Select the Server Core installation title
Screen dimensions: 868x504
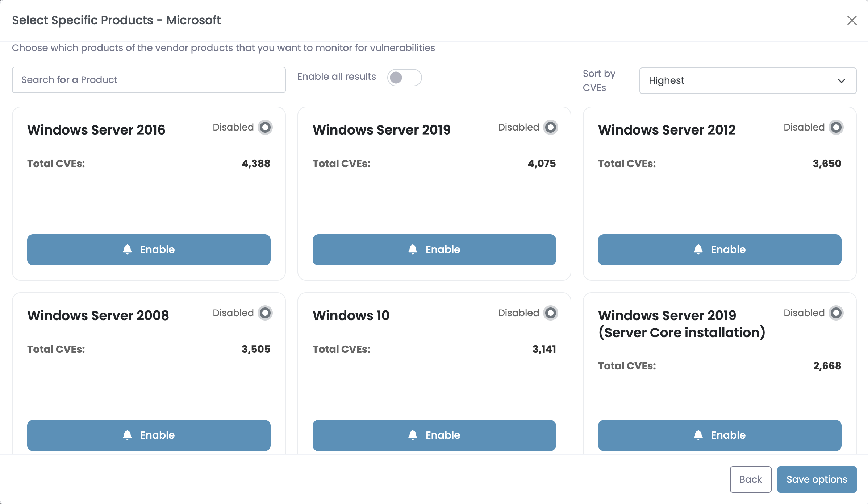pos(682,324)
